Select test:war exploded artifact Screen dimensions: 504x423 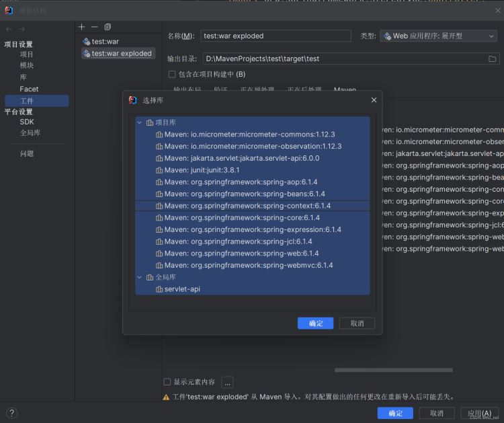pos(118,53)
